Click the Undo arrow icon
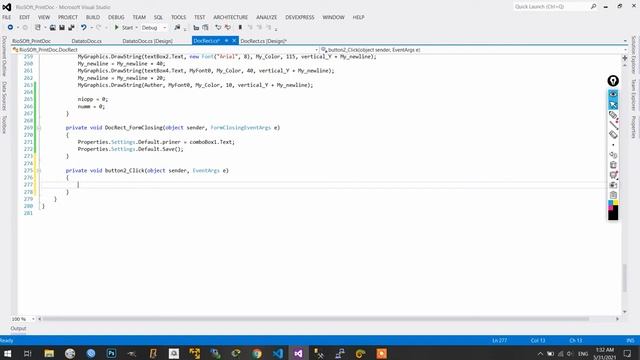This screenshot has width=640, height=360. pos(83,27)
